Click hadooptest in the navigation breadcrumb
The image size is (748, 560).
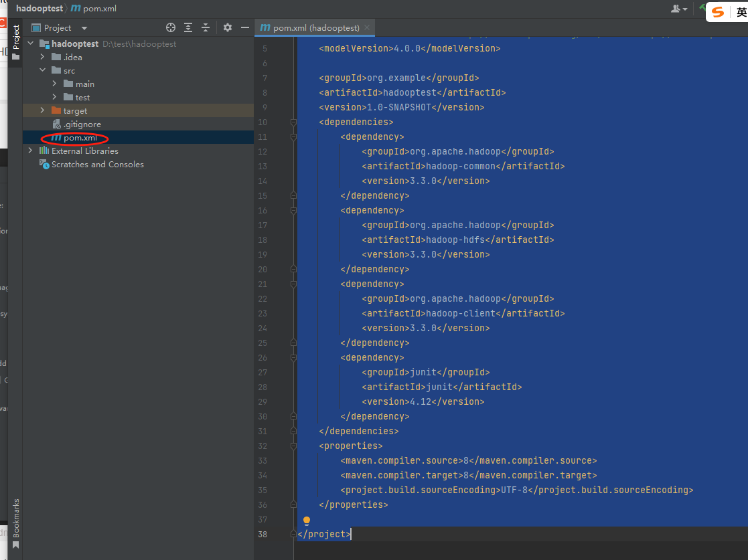click(x=39, y=9)
